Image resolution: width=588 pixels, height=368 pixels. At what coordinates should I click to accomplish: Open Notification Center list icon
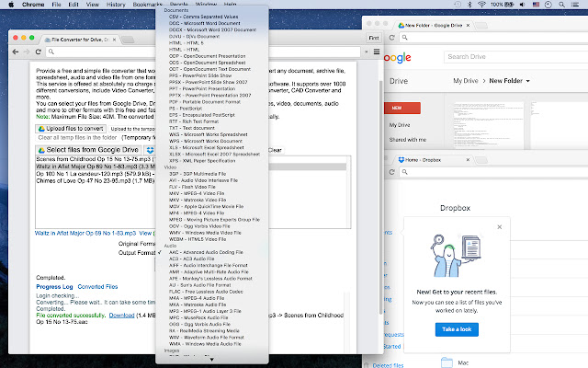pos(575,5)
